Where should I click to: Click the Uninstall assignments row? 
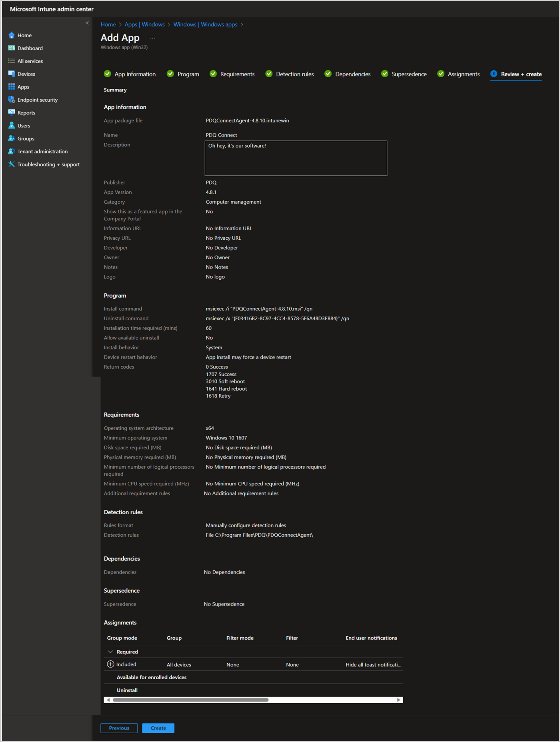[253, 690]
